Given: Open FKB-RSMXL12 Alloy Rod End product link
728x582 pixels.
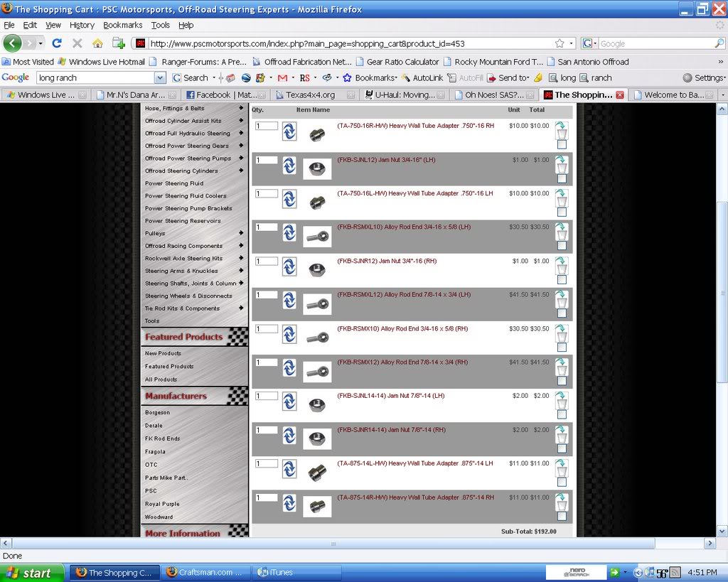Looking at the screenshot, I should (x=404, y=295).
